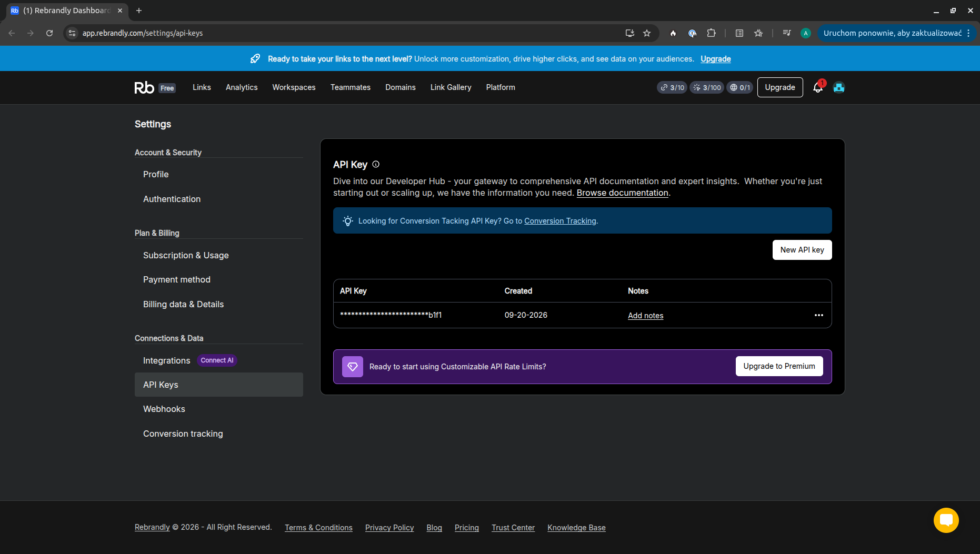Image resolution: width=980 pixels, height=554 pixels.
Task: Open the Browse documentation link
Action: [623, 193]
